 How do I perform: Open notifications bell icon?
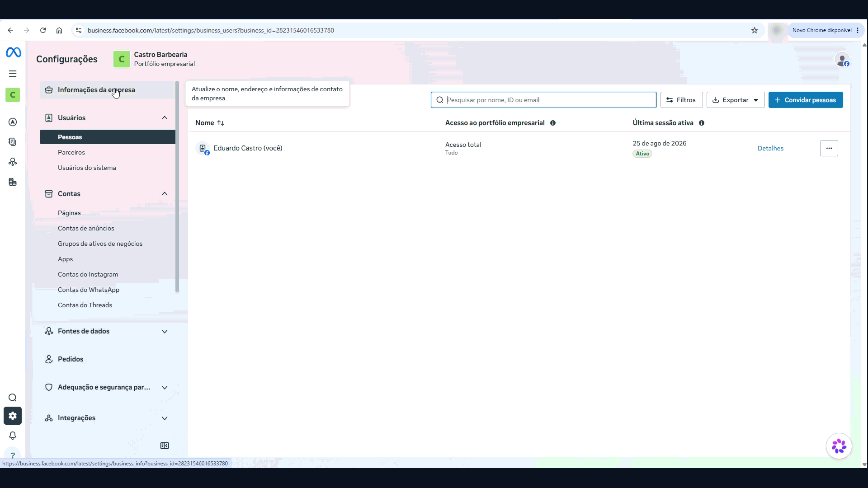(13, 436)
